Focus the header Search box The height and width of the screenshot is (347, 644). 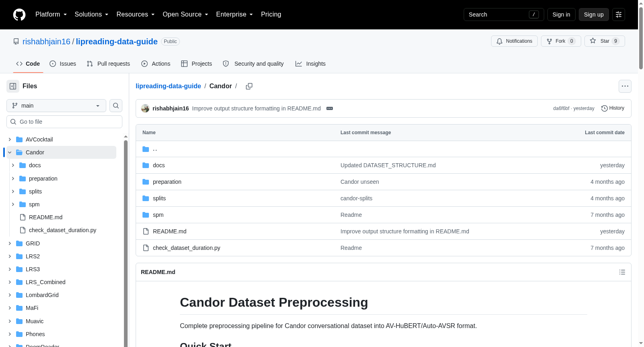(504, 15)
